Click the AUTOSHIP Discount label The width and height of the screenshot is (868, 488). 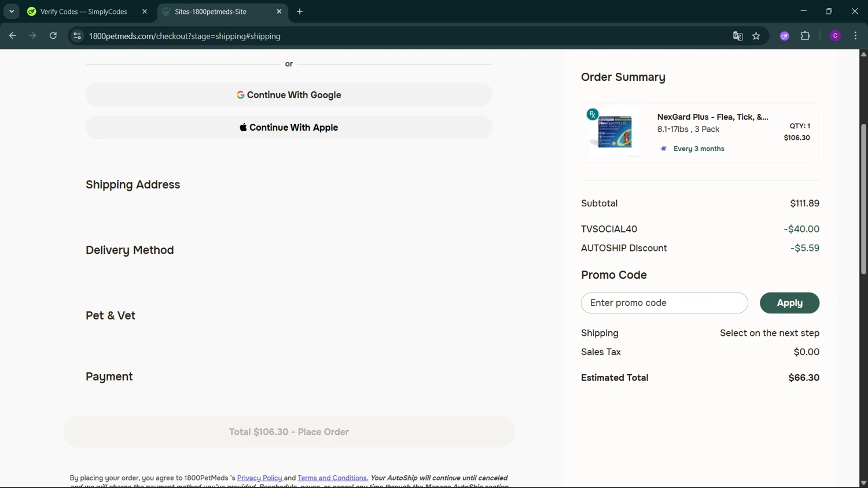(x=624, y=248)
